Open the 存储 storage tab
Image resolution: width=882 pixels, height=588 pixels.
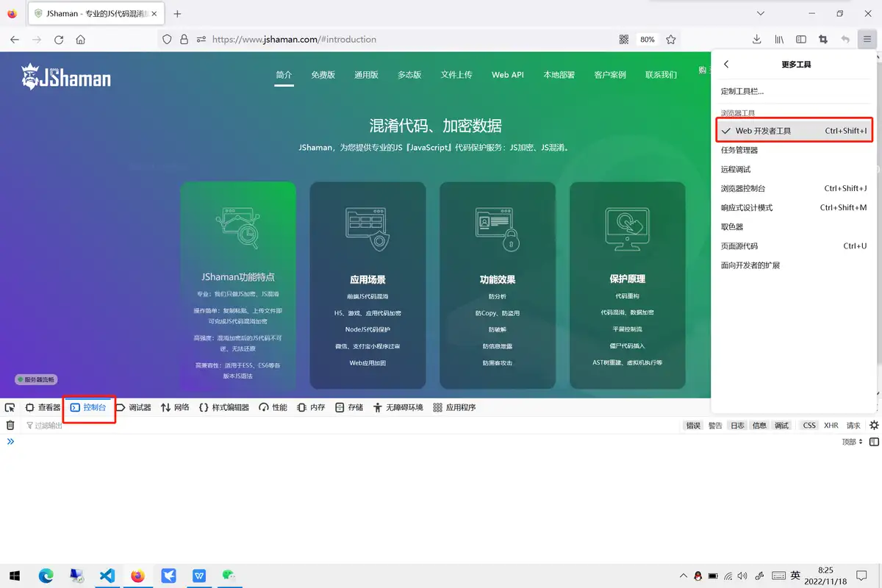(x=349, y=407)
